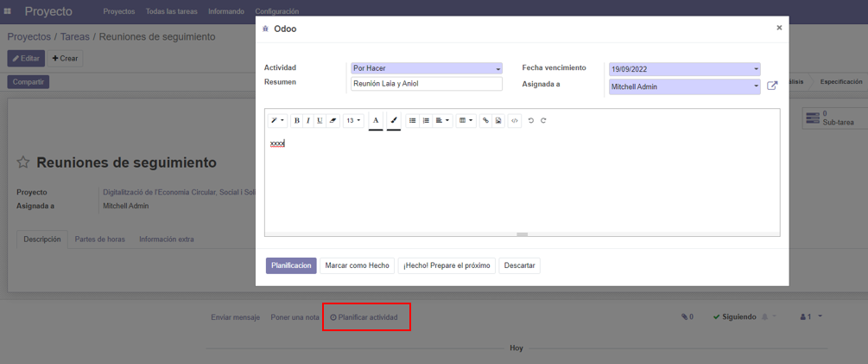Open the apps grid icon in top bar
This screenshot has width=868, height=364.
tap(8, 11)
